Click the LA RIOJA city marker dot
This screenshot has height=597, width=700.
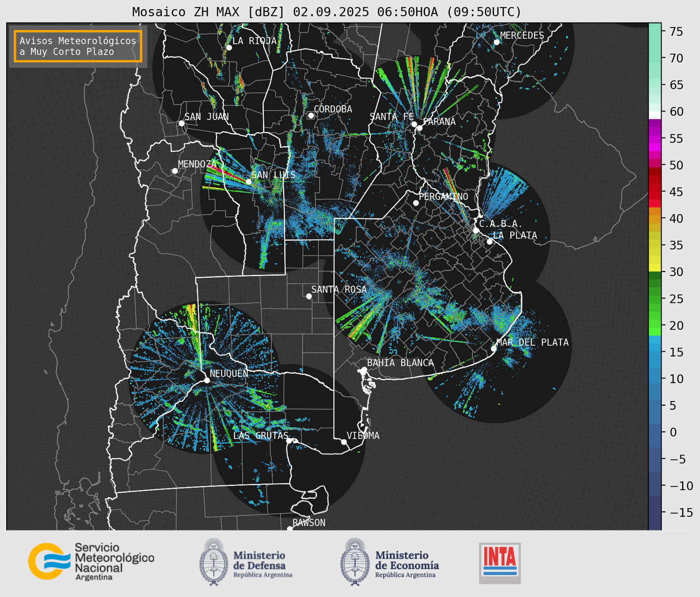[229, 48]
